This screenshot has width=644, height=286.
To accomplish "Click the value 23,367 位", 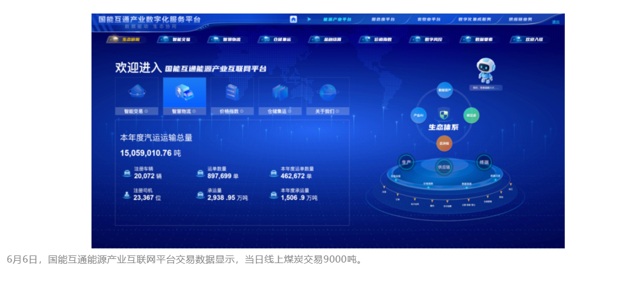I will pos(147,197).
